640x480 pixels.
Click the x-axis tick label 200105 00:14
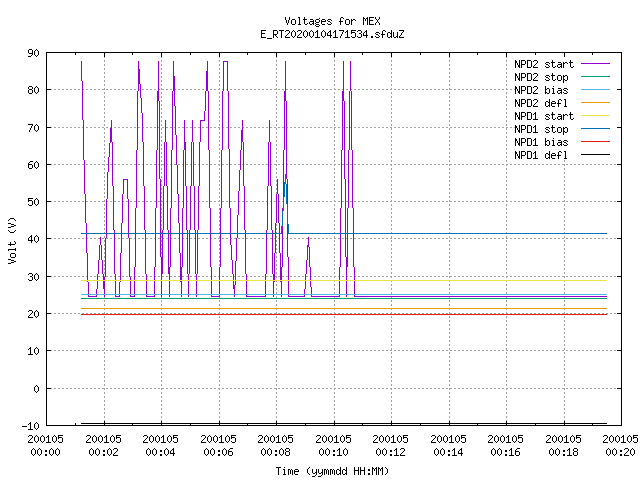449,446
